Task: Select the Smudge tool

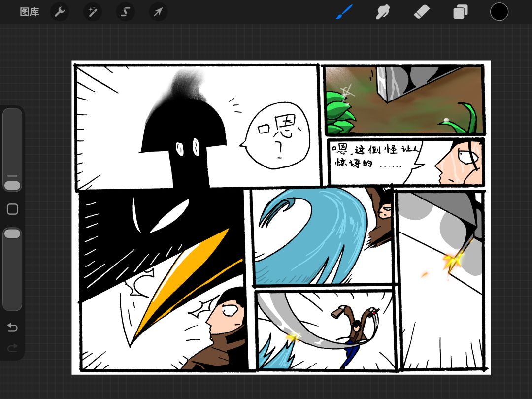Action: click(x=383, y=12)
